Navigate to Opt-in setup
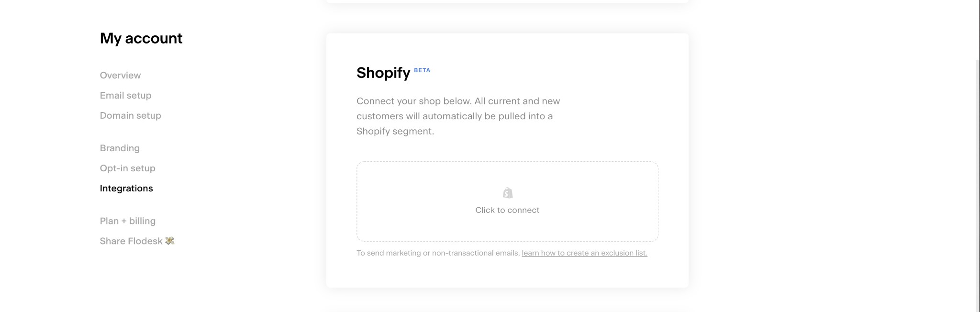 point(127,168)
